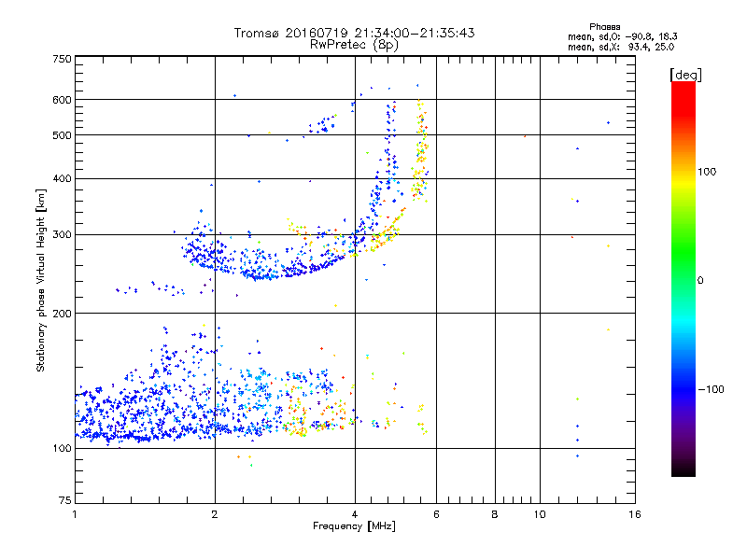Click the '400' y-axis tick label
This screenshot has width=747, height=560.
[62, 179]
